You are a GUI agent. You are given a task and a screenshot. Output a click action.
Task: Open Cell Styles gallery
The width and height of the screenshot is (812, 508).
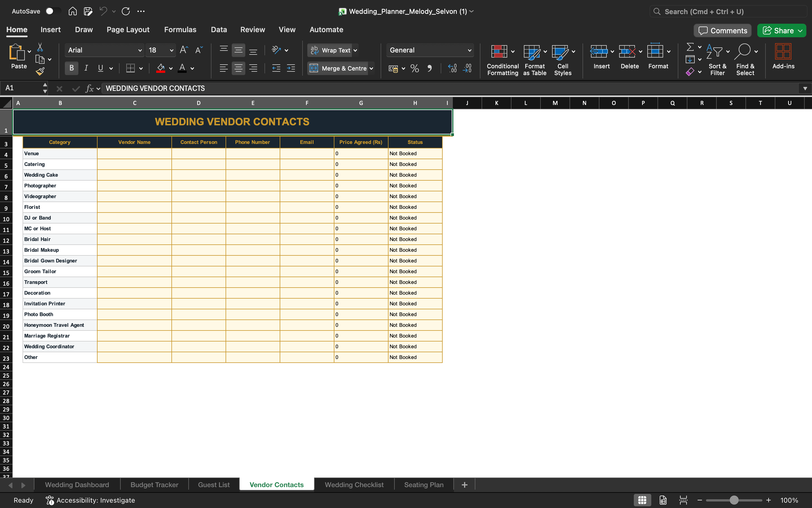point(563,60)
